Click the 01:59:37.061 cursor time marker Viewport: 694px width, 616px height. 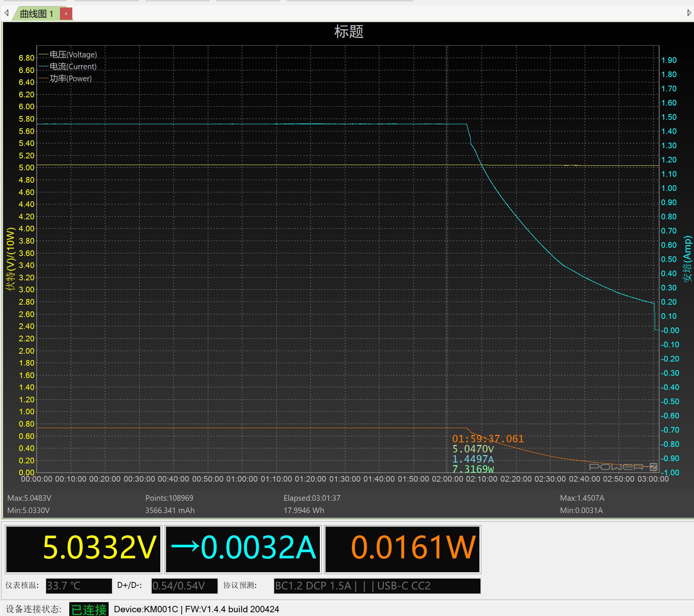488,439
